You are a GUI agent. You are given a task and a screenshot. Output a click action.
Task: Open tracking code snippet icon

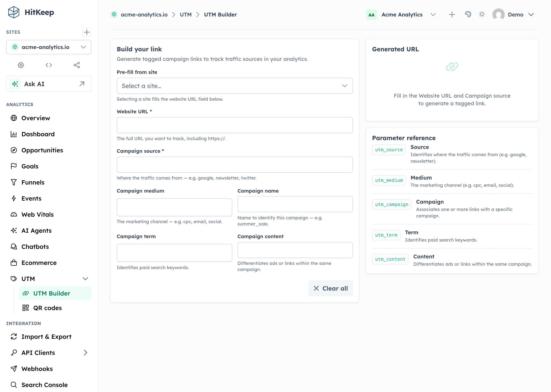[49, 65]
